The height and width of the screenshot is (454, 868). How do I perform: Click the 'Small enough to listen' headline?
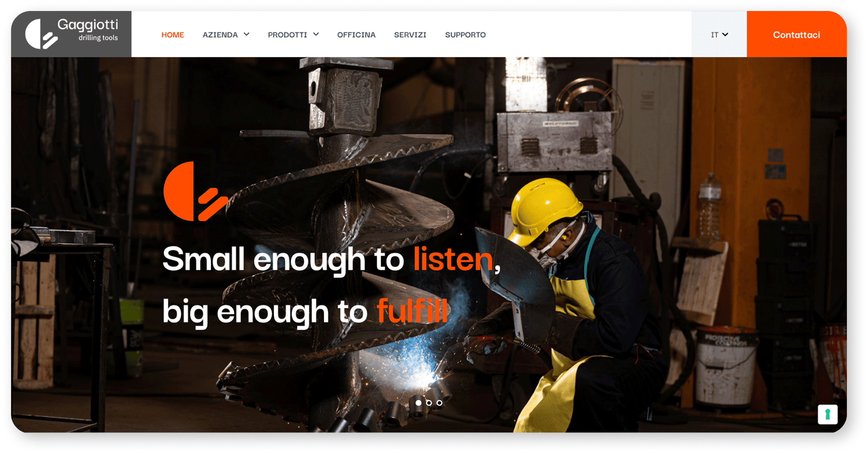[332, 259]
